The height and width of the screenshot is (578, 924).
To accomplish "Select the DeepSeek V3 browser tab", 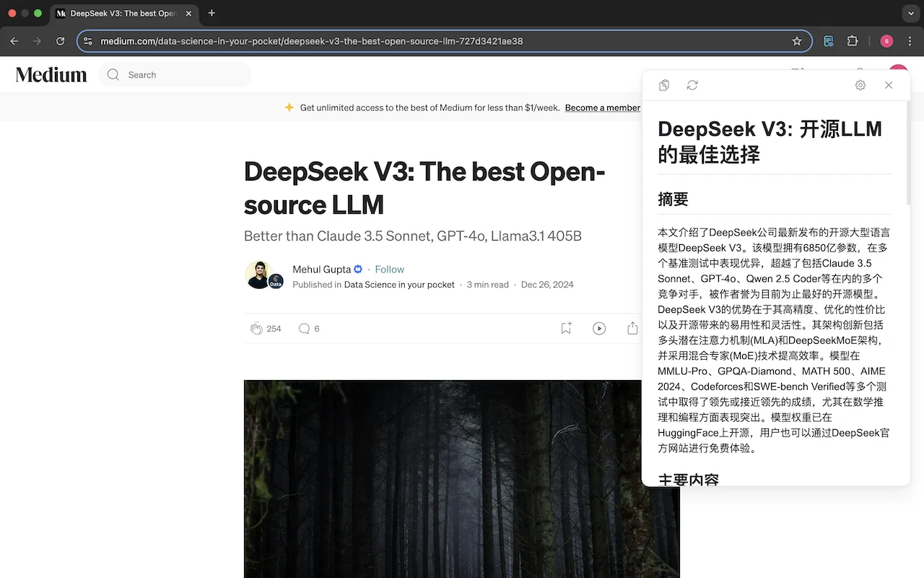I will [x=123, y=13].
